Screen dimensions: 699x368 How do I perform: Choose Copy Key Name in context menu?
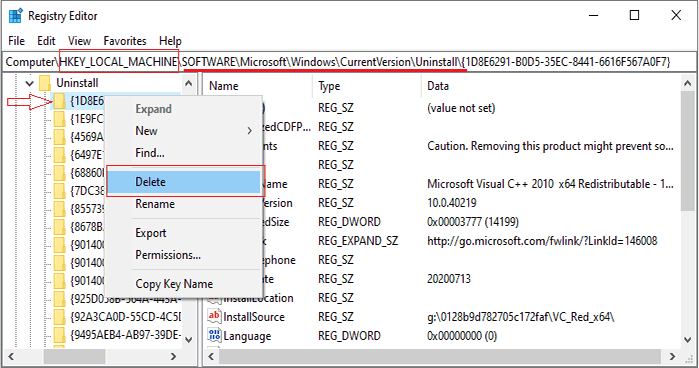click(174, 284)
